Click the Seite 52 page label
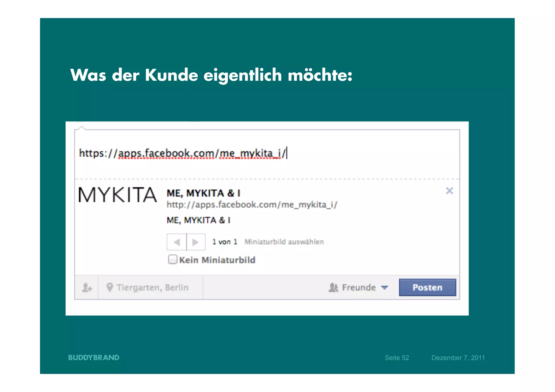 [397, 358]
